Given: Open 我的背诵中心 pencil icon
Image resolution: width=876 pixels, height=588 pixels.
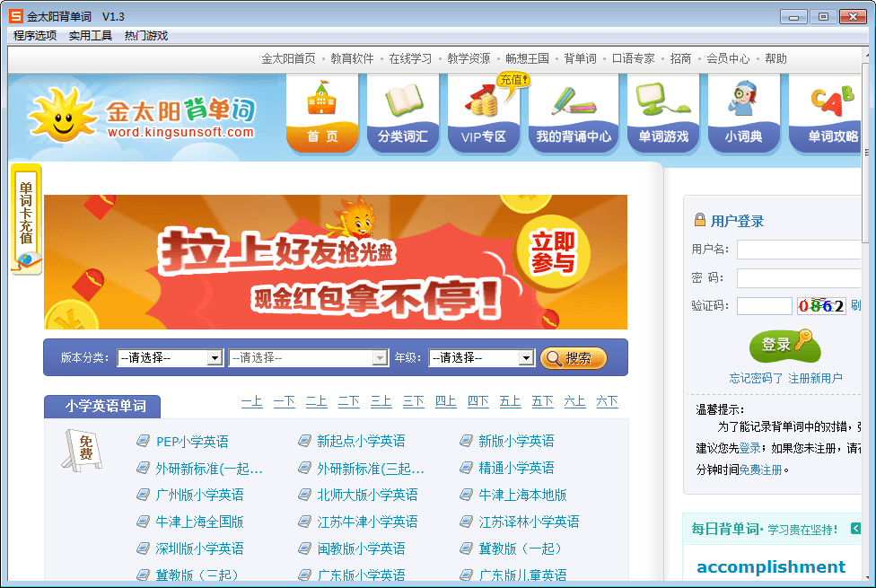Looking at the screenshot, I should pyautogui.click(x=574, y=115).
